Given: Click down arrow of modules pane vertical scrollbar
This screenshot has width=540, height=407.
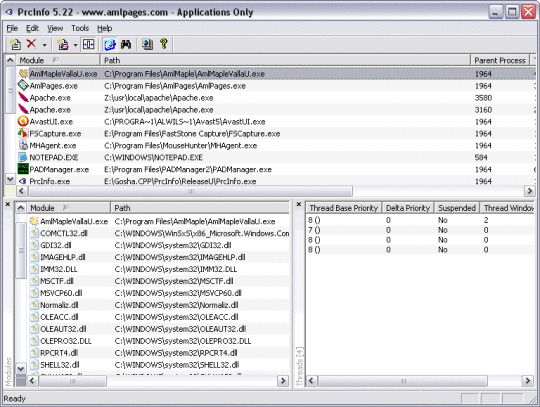Looking at the screenshot, I should 21,369.
